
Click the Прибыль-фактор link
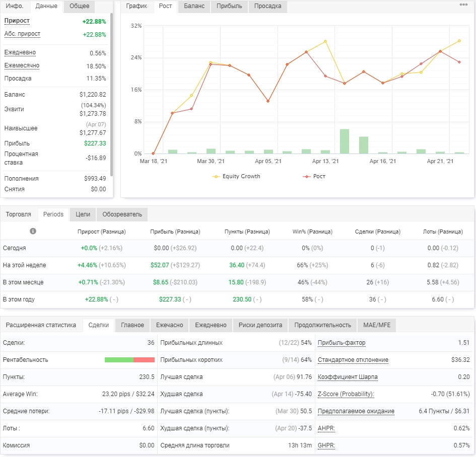[342, 343]
